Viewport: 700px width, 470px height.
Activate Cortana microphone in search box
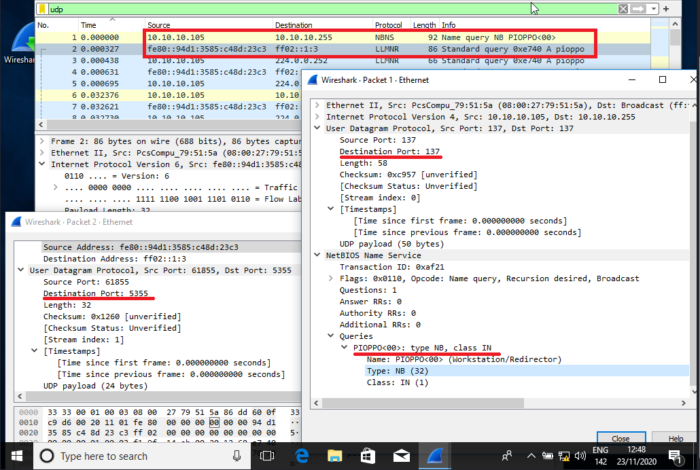(237, 456)
